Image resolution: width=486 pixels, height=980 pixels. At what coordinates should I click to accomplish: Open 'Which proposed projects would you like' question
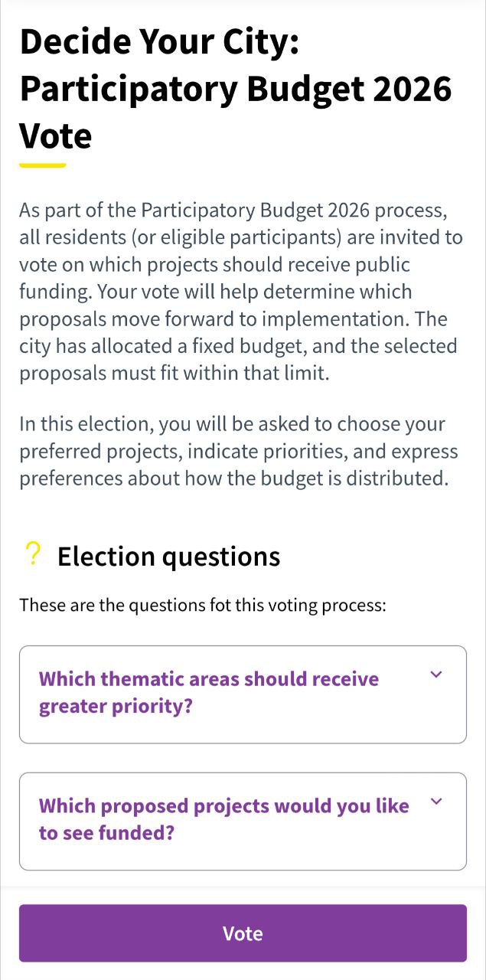tap(223, 806)
